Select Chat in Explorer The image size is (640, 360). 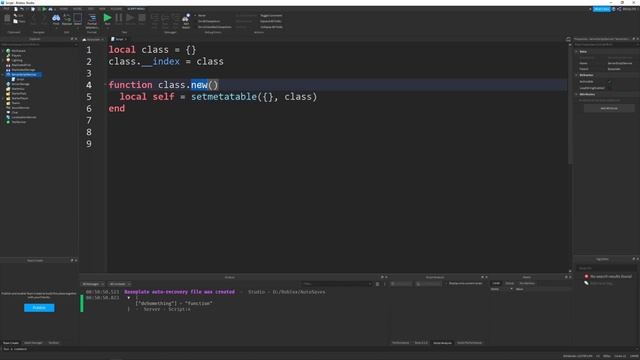click(14, 113)
